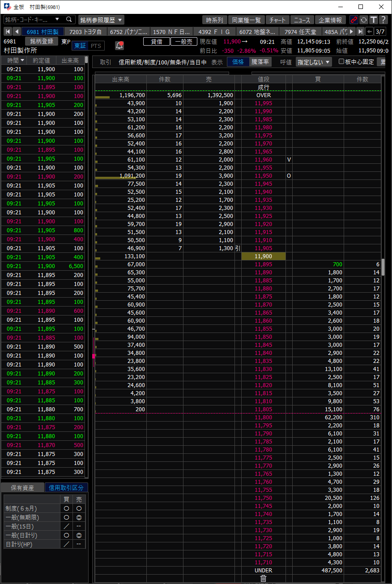
Task: Expand 銘柄参照履歴 dropdown
Action: [102, 20]
